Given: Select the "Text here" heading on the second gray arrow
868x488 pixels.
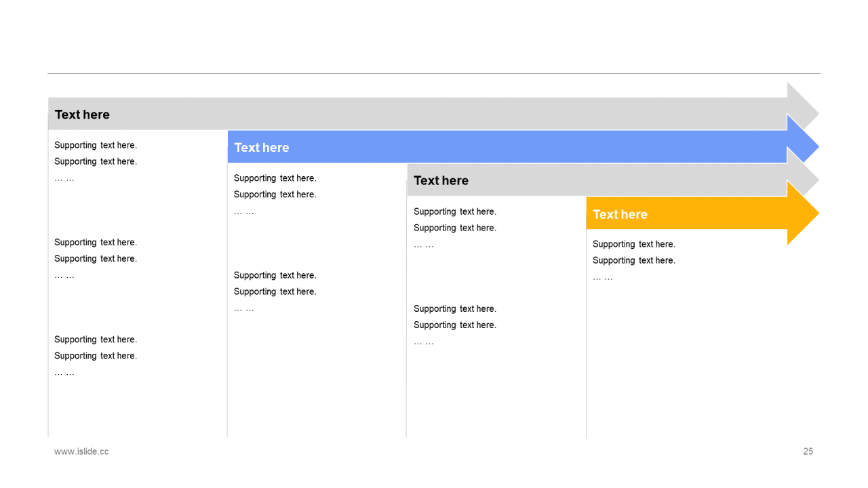Looking at the screenshot, I should (441, 180).
